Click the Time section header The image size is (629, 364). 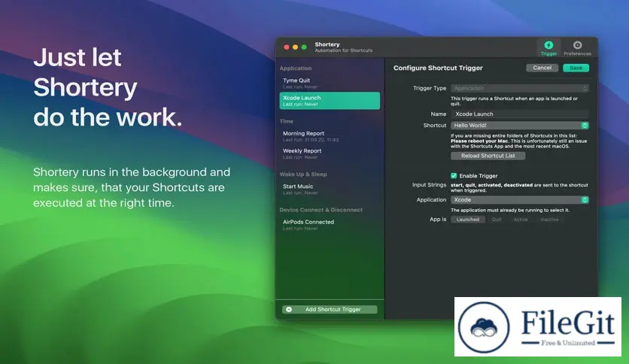tap(287, 121)
